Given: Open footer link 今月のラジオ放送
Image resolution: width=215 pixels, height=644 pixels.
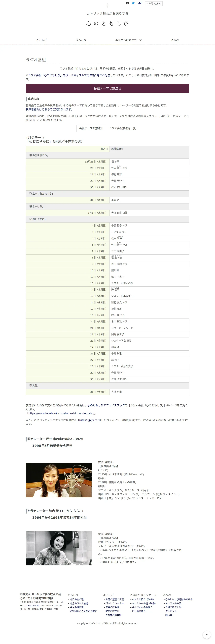Looking at the screenshot, I should (78, 603).
